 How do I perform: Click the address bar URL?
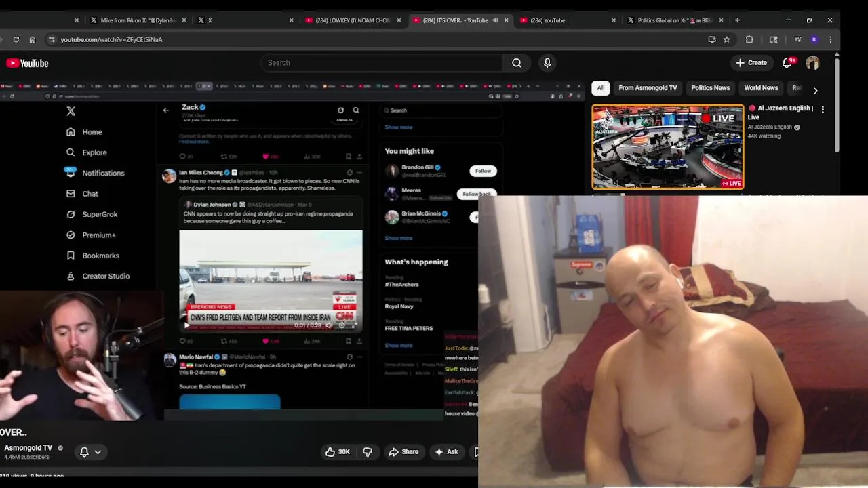tap(111, 39)
